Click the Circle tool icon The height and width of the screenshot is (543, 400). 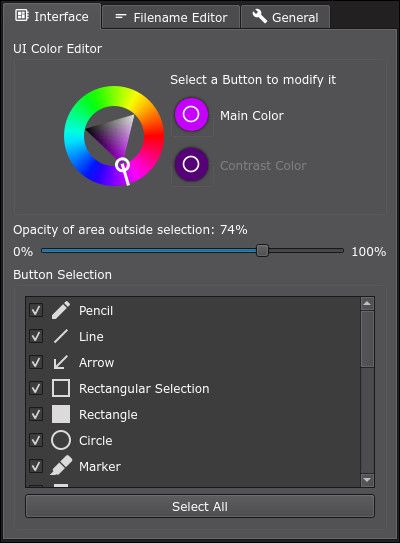pos(61,440)
